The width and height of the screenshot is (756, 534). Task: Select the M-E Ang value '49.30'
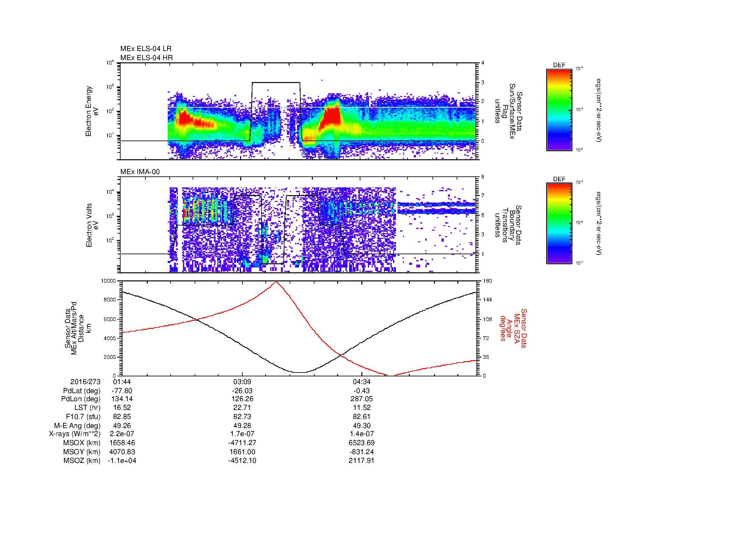(x=362, y=425)
